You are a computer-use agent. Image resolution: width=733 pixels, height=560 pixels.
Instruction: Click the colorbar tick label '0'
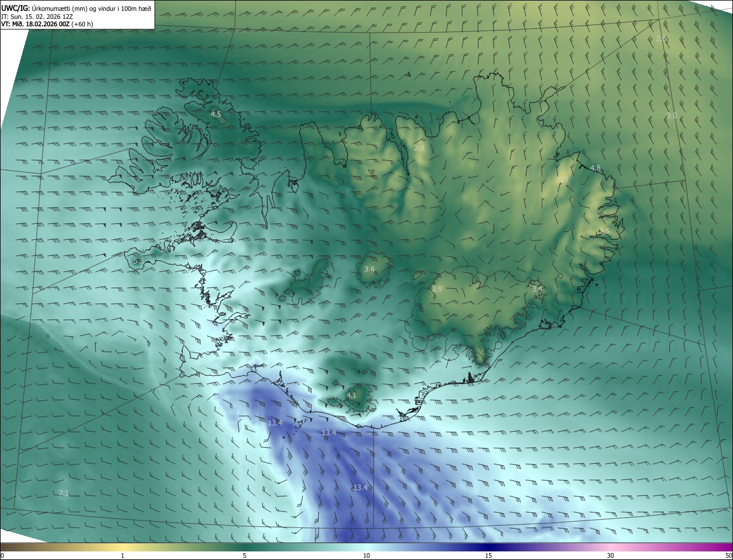point(2,555)
